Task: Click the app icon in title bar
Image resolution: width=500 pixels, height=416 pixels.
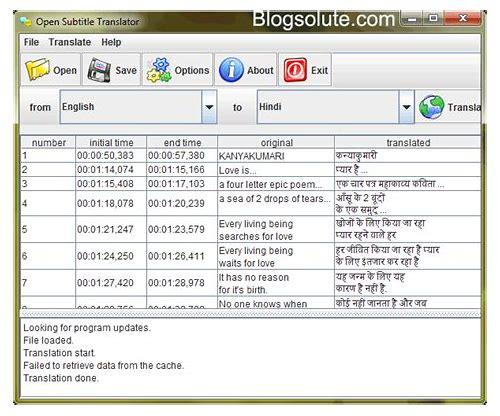Action: [26, 22]
